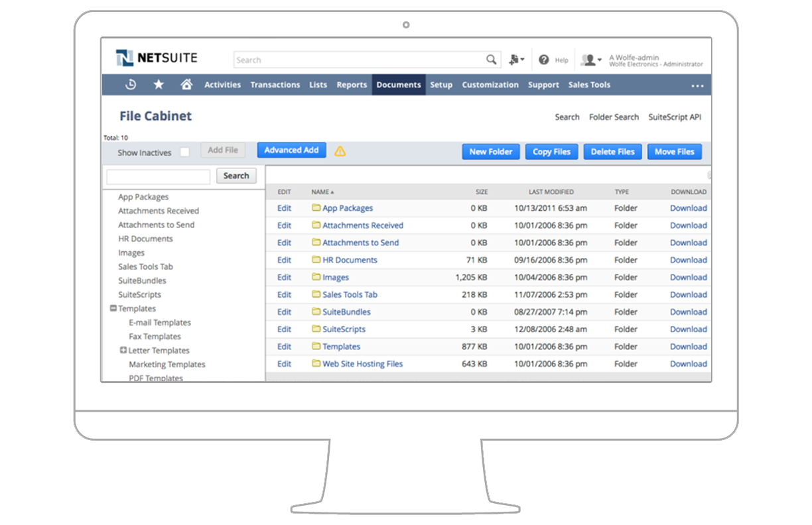Click the magnifier search icon
The height and width of the screenshot is (525, 812).
[x=491, y=60]
